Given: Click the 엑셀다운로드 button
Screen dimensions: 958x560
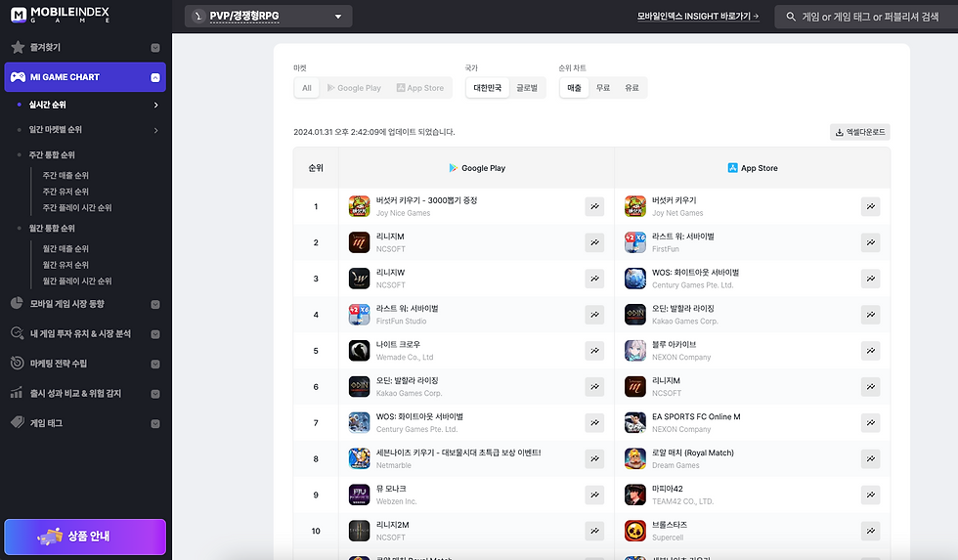Looking at the screenshot, I should point(859,132).
